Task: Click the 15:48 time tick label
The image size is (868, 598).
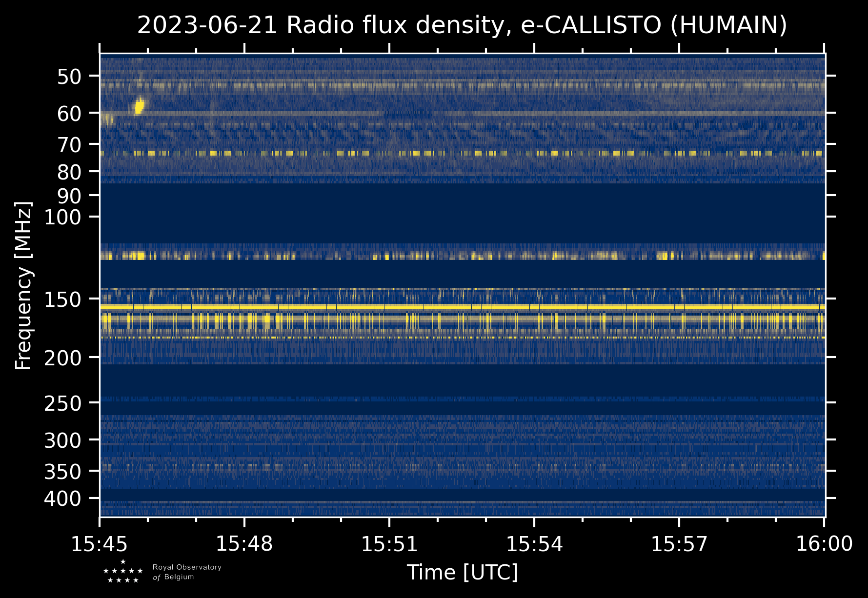Action: coord(244,544)
